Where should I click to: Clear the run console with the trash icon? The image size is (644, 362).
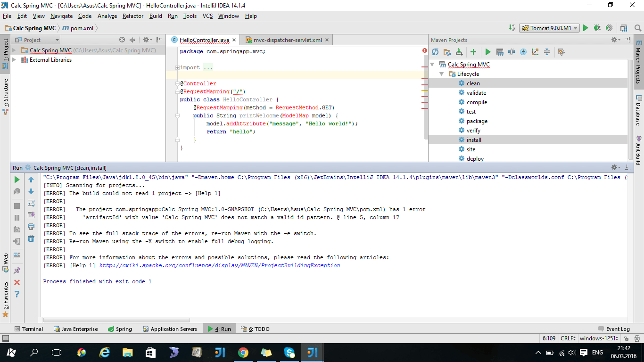click(x=31, y=239)
